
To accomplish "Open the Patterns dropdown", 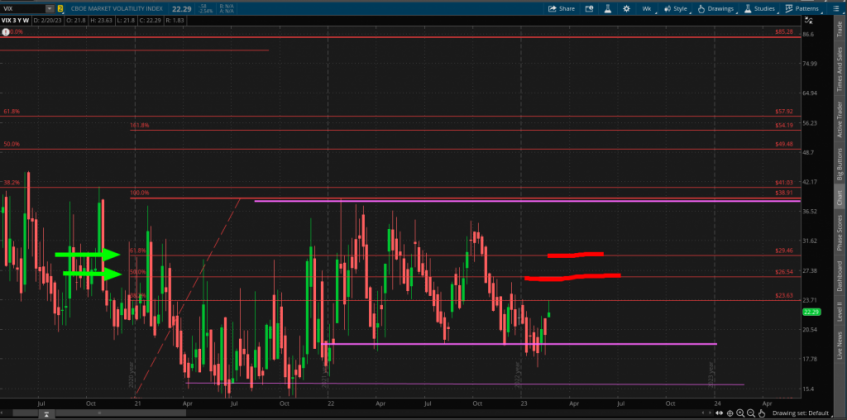I will pyautogui.click(x=802, y=9).
